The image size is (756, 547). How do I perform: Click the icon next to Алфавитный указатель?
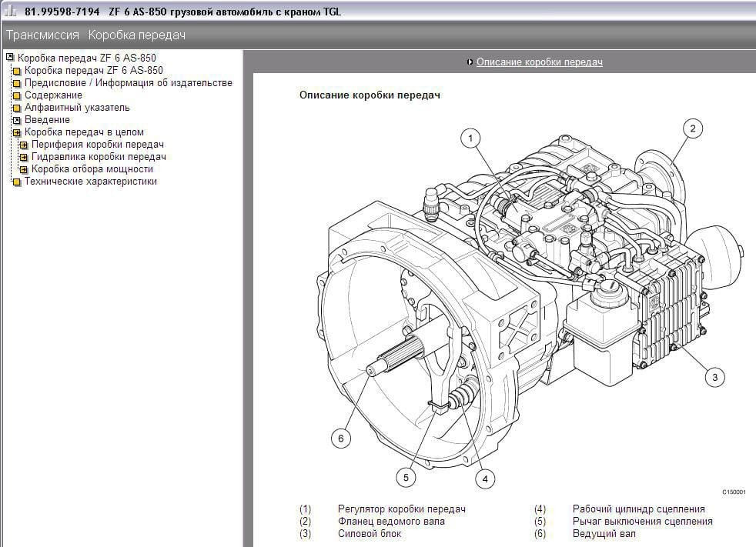tap(17, 108)
